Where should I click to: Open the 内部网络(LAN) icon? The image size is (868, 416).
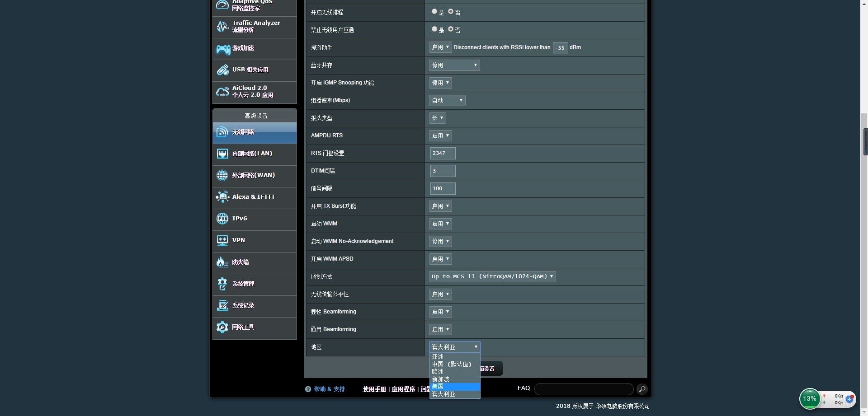222,154
